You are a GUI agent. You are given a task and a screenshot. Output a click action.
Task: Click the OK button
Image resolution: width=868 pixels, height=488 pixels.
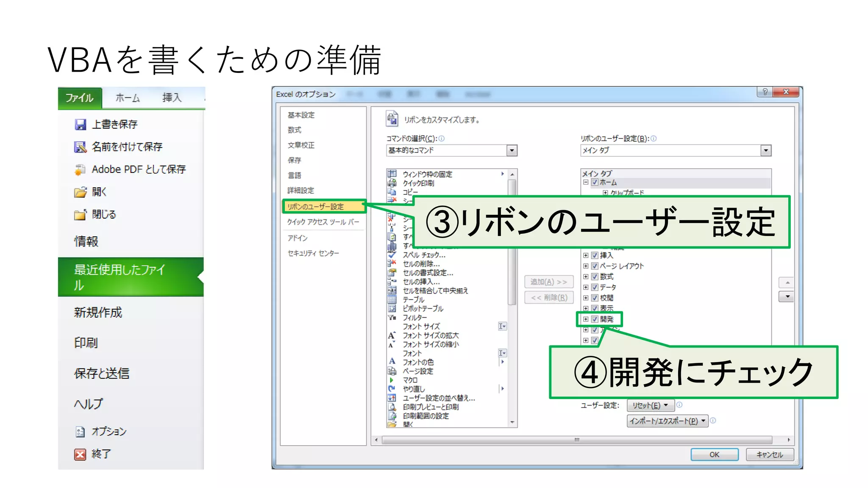click(x=715, y=455)
